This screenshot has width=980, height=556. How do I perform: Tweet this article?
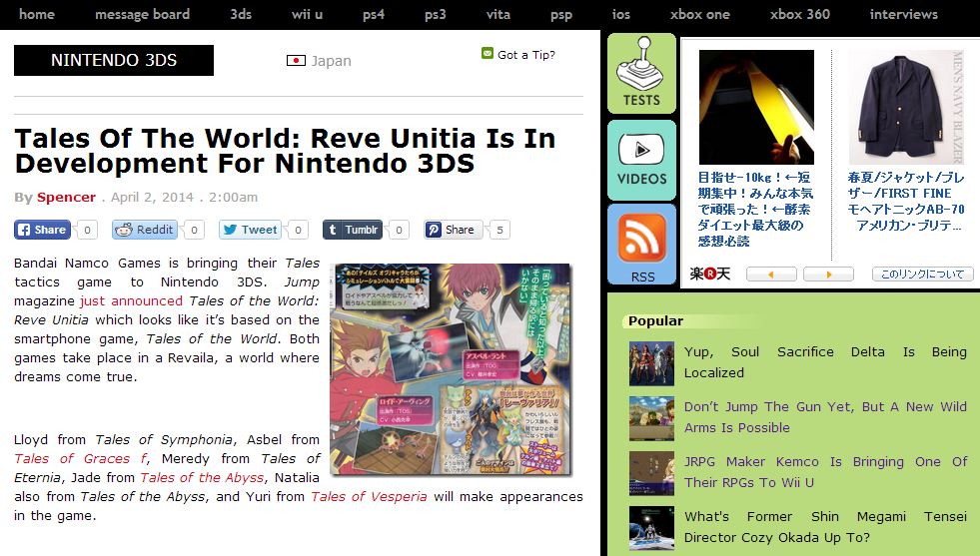(x=250, y=230)
